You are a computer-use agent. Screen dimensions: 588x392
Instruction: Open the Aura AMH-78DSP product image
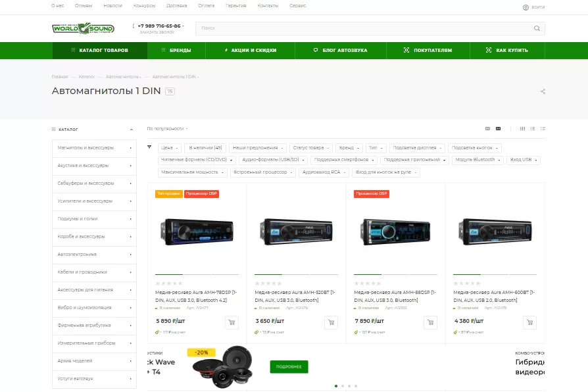tap(197, 232)
